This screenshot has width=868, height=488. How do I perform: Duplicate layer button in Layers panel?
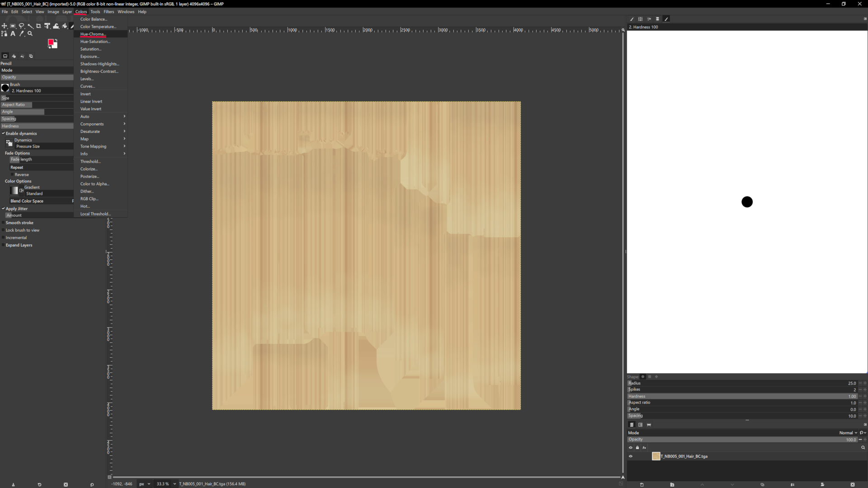coord(762,485)
